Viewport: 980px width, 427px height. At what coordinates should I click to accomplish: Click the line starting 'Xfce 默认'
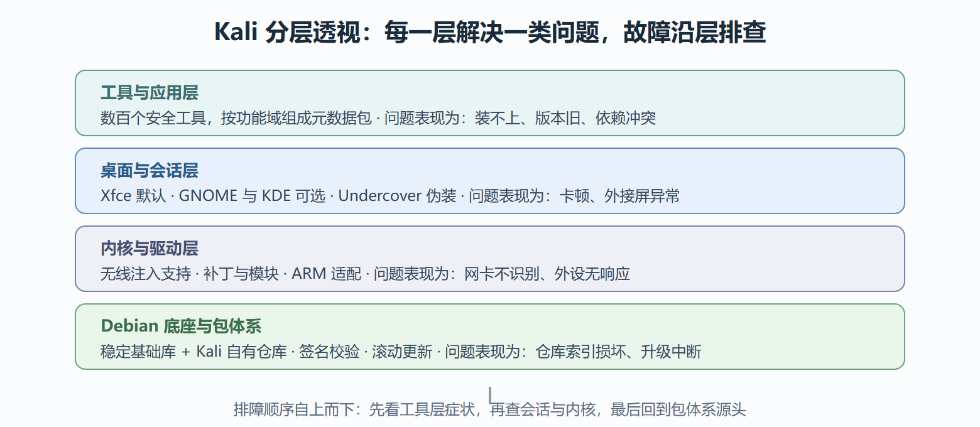tap(390, 196)
